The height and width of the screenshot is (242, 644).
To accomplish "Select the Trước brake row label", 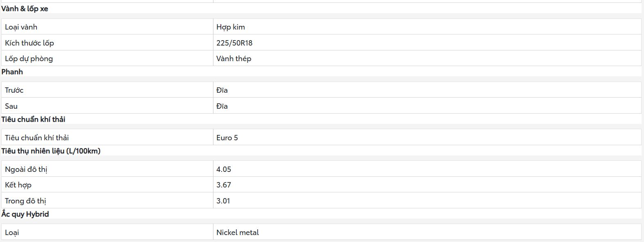I will click(14, 90).
